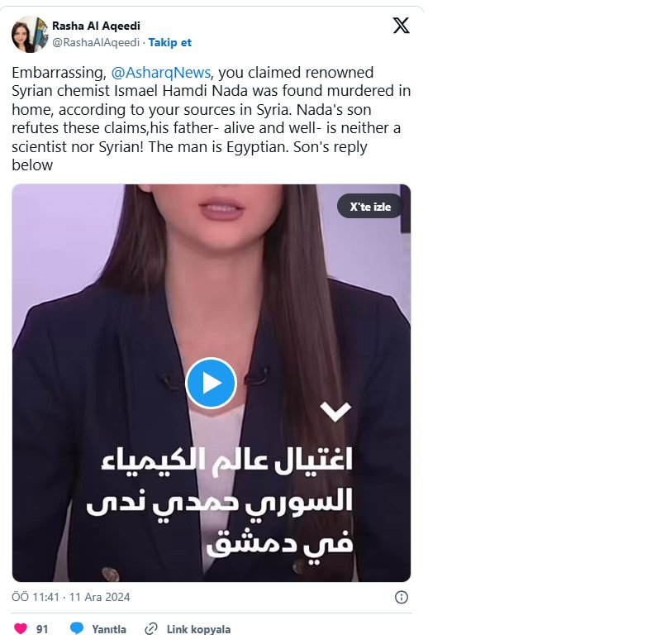Play the embedded video
661x644 pixels.
(212, 383)
